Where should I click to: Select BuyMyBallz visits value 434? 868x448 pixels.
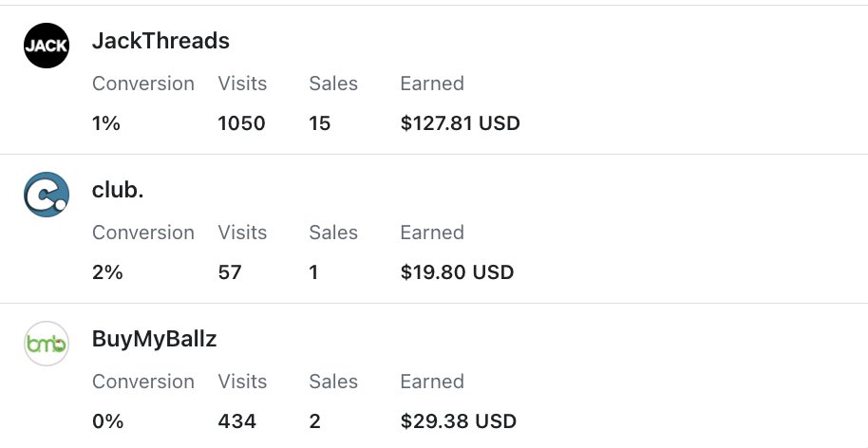pos(237,421)
